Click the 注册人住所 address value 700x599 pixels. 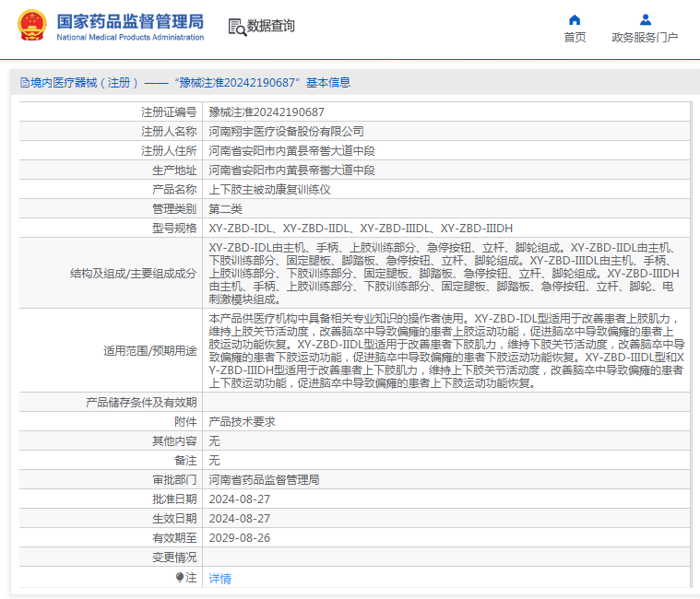291,151
